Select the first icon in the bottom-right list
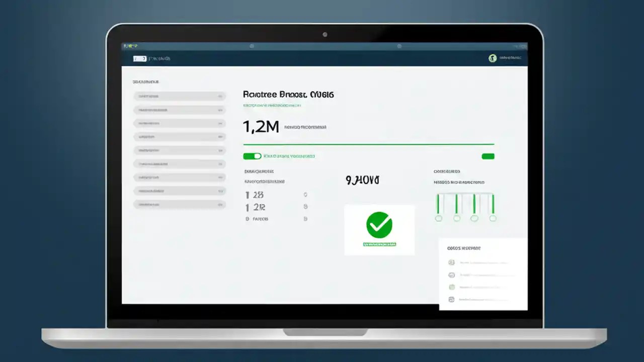The height and width of the screenshot is (362, 644). (451, 262)
